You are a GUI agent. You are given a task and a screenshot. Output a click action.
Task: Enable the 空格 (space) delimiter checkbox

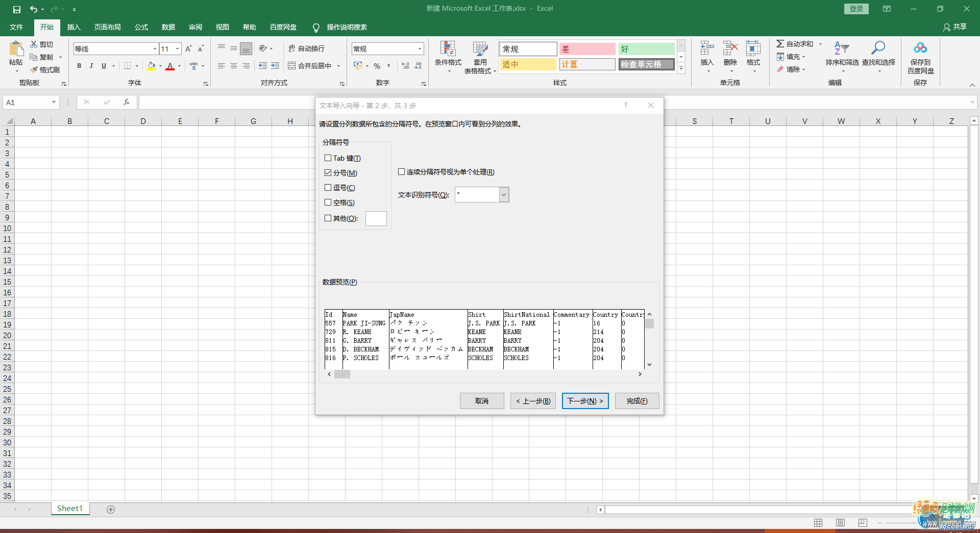pyautogui.click(x=328, y=202)
